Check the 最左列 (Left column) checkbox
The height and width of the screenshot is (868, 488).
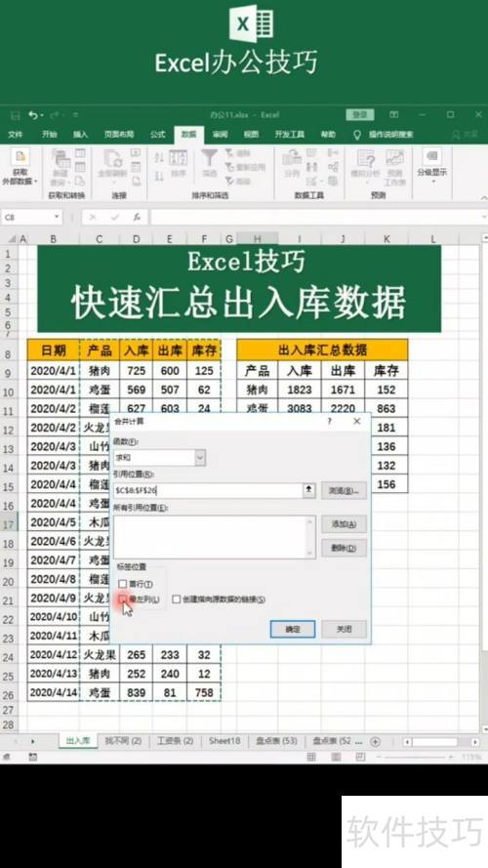pos(123,599)
